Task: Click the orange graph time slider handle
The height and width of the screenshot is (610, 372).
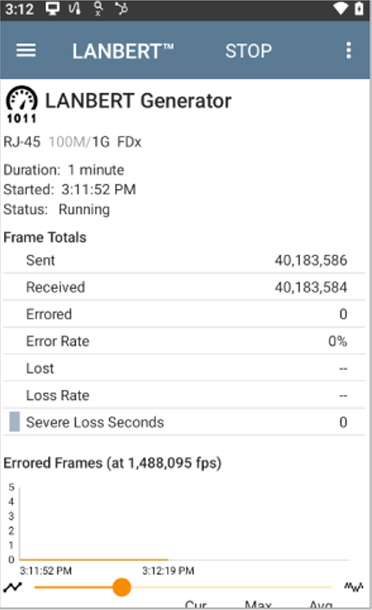Action: click(122, 587)
